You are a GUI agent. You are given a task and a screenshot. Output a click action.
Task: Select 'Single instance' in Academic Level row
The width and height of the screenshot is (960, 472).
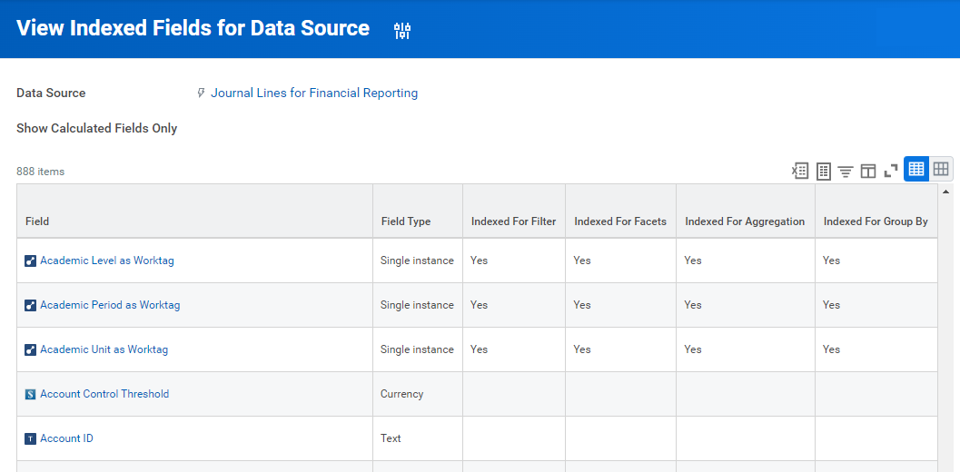pos(417,260)
